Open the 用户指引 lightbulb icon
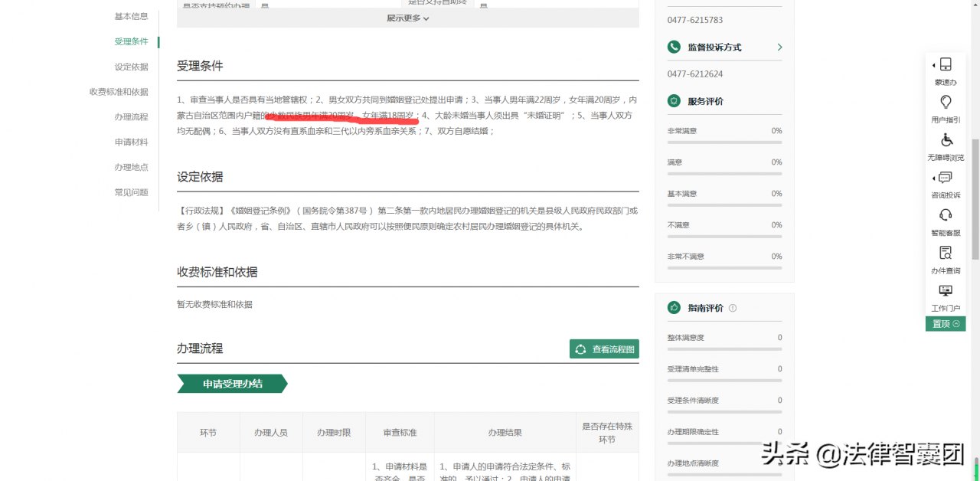Screen dimensions: 980x481 (x=946, y=102)
